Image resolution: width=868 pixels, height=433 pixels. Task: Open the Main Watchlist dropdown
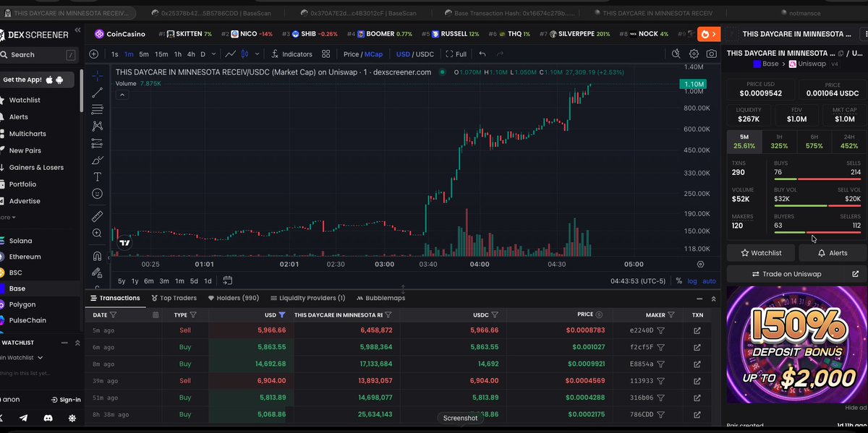(x=20, y=357)
